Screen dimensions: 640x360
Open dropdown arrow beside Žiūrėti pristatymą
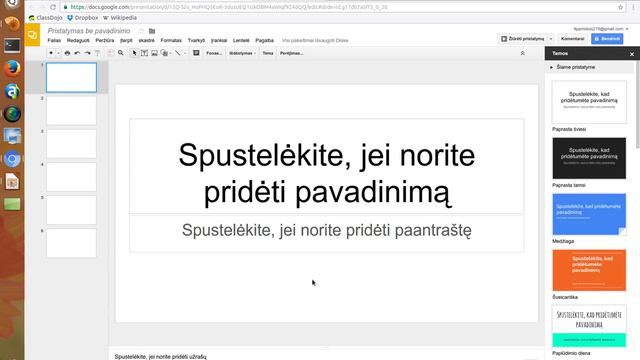pos(551,39)
